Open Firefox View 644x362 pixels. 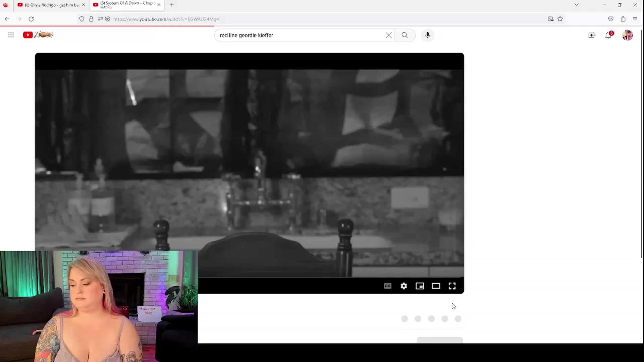(x=6, y=5)
